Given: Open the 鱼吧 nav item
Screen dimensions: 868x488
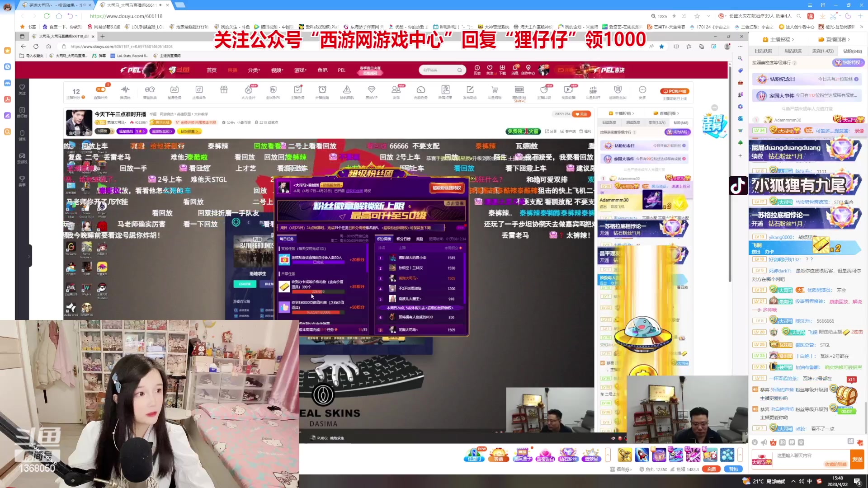Looking at the screenshot, I should click(x=322, y=70).
